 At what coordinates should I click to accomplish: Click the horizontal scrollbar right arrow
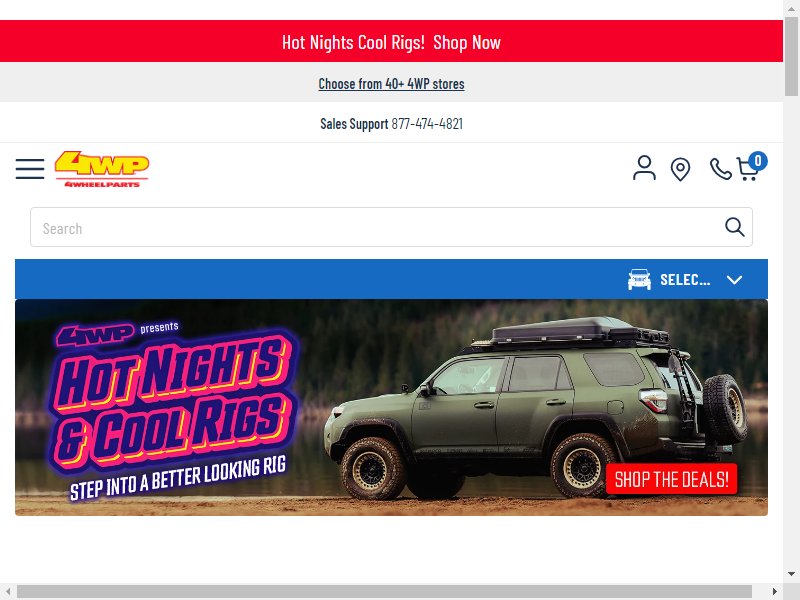click(x=774, y=592)
